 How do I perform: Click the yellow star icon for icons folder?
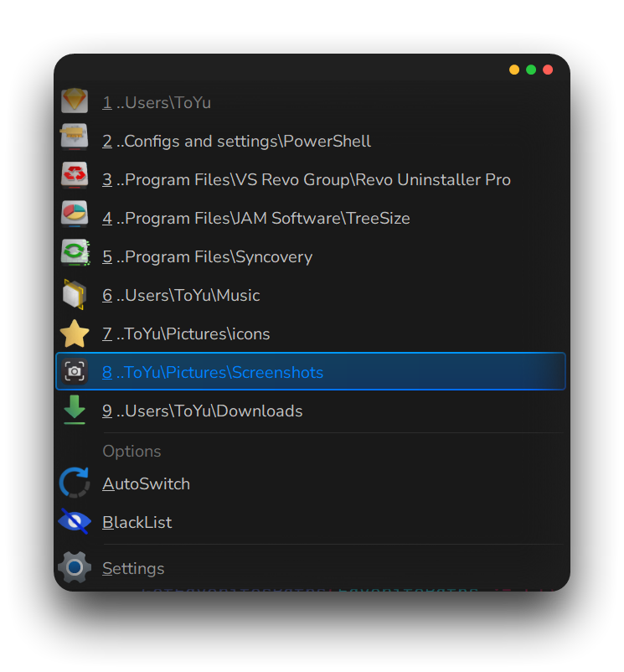point(75,333)
